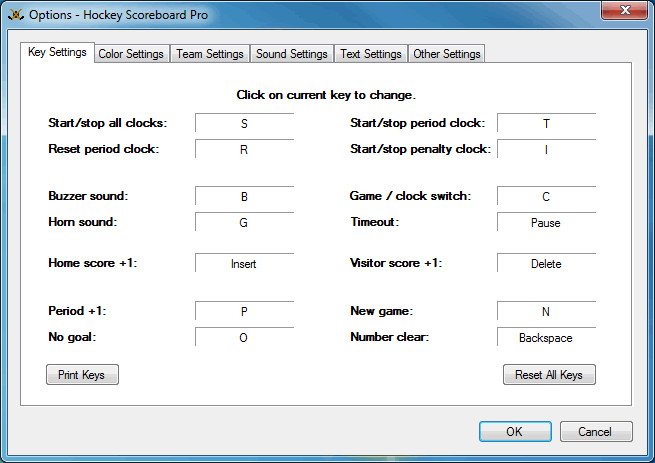Click the "Start/stop penalty clock:" label
This screenshot has width=655, height=463.
point(420,149)
